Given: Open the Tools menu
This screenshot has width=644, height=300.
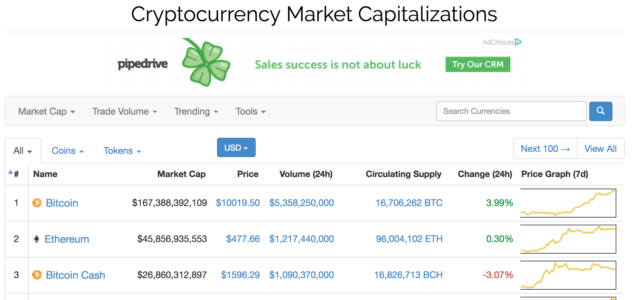Looking at the screenshot, I should [x=251, y=111].
